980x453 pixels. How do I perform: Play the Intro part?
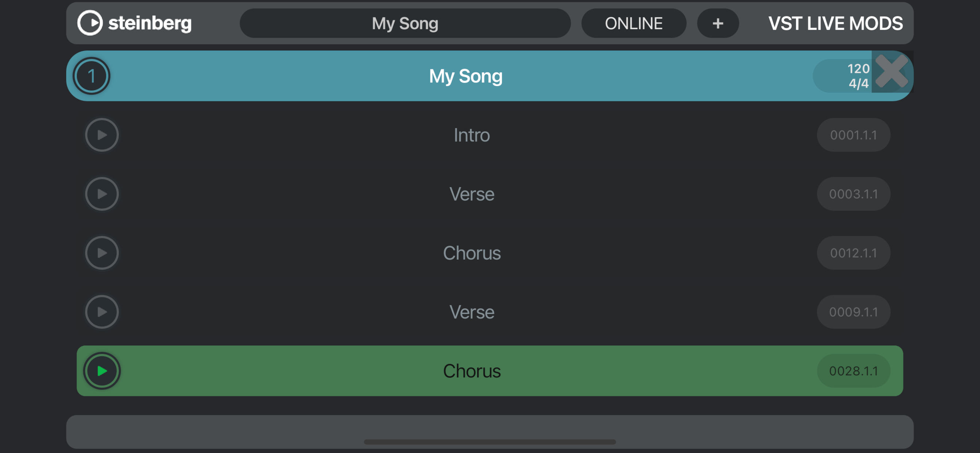coord(102,135)
